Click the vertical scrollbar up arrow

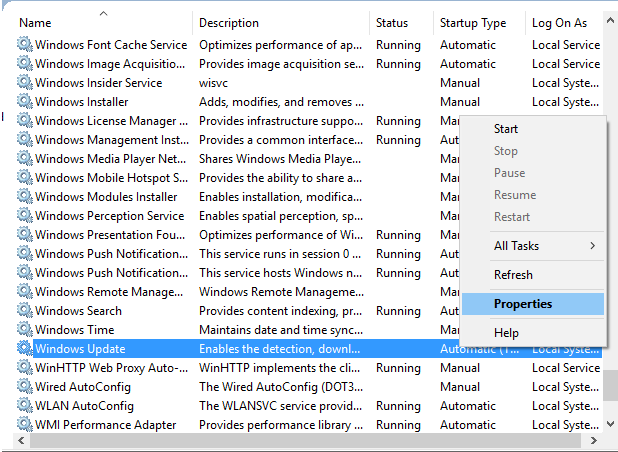tap(610, 20)
